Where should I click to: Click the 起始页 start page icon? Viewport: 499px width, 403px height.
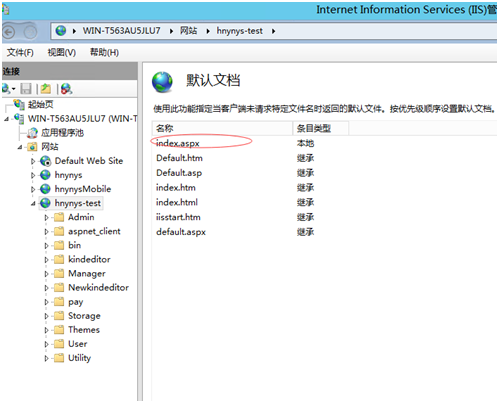pyautogui.click(x=19, y=105)
